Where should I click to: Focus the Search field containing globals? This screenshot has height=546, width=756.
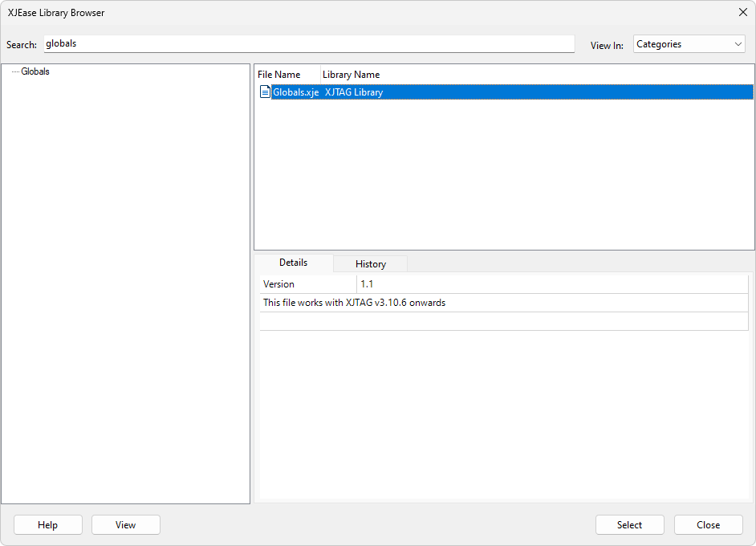tap(309, 43)
